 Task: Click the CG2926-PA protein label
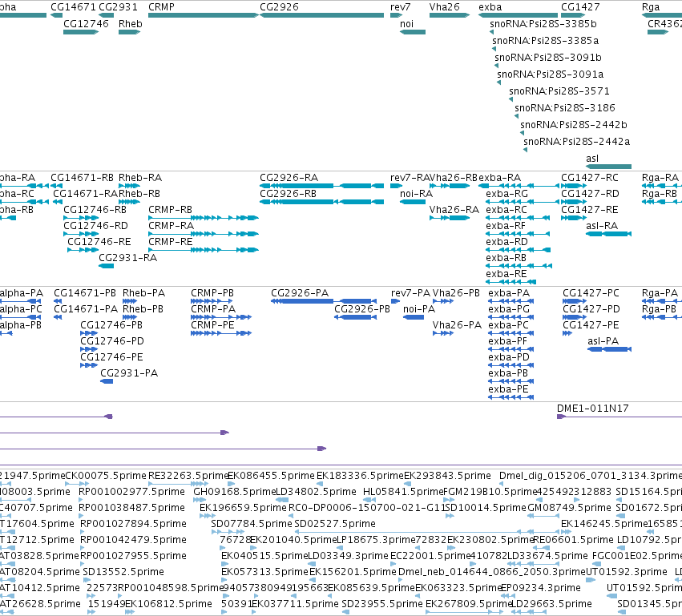click(300, 293)
